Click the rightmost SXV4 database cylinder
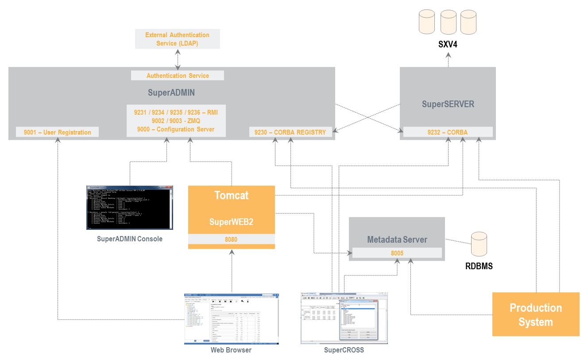 pyautogui.click(x=468, y=22)
